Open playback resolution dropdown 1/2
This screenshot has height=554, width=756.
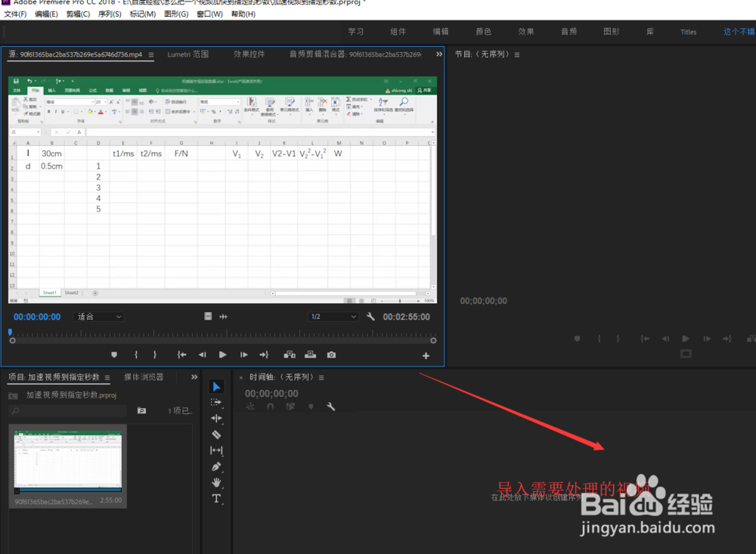(333, 317)
